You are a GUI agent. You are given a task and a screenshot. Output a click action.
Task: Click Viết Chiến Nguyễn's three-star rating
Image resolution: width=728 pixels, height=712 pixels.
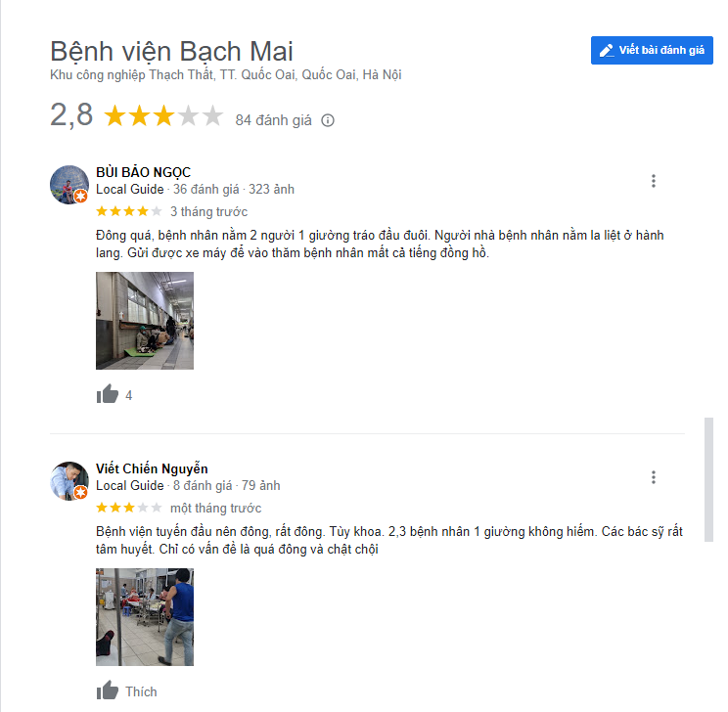click(128, 508)
